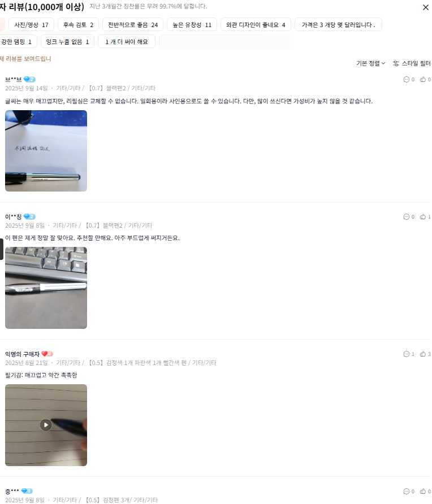Click the 외관 디자인이 좋네요 4 tag

click(256, 25)
